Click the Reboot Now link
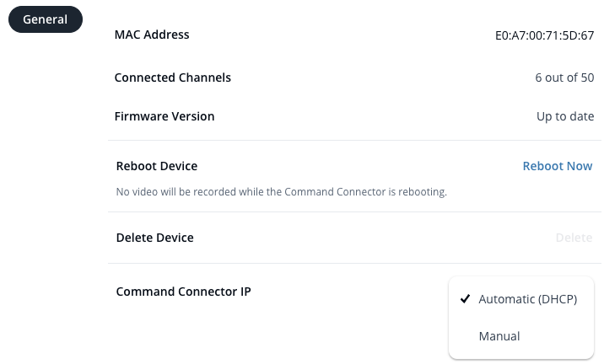 pyautogui.click(x=557, y=166)
